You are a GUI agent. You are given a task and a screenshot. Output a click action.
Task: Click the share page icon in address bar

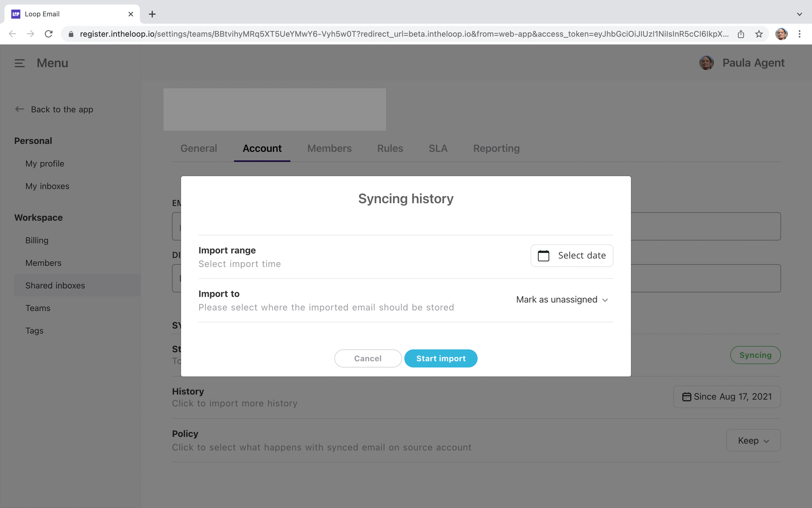(x=741, y=34)
